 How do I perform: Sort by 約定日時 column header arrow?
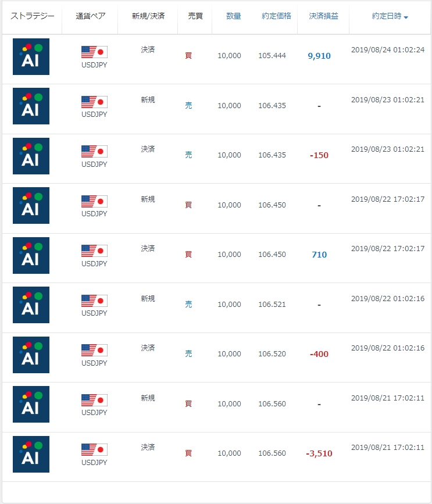406,17
